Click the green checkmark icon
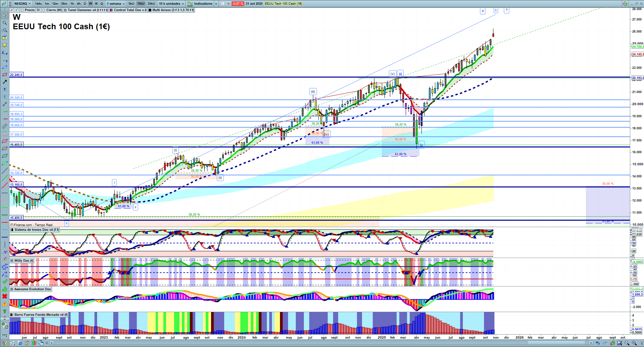The height and width of the screenshot is (347, 644). click(x=5, y=281)
